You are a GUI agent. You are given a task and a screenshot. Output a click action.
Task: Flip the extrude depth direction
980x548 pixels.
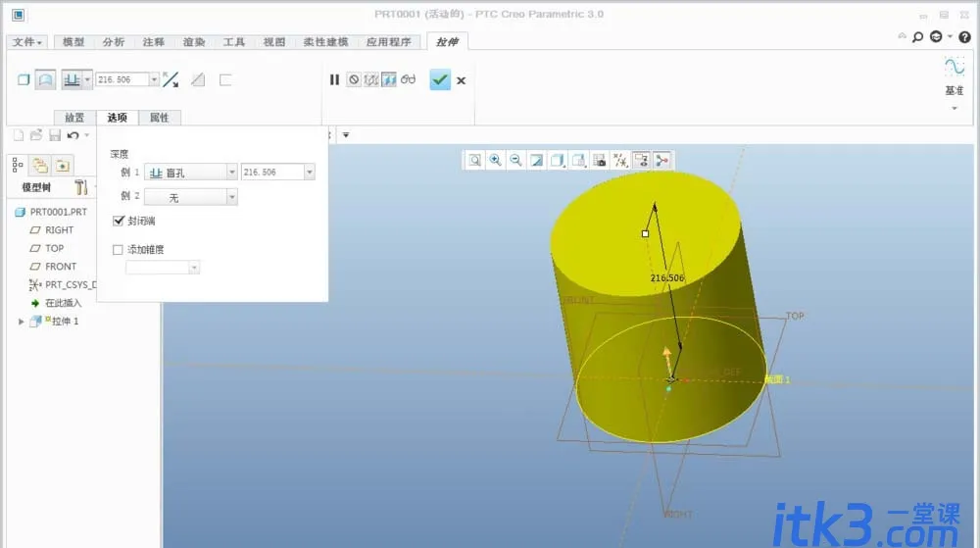tap(171, 80)
